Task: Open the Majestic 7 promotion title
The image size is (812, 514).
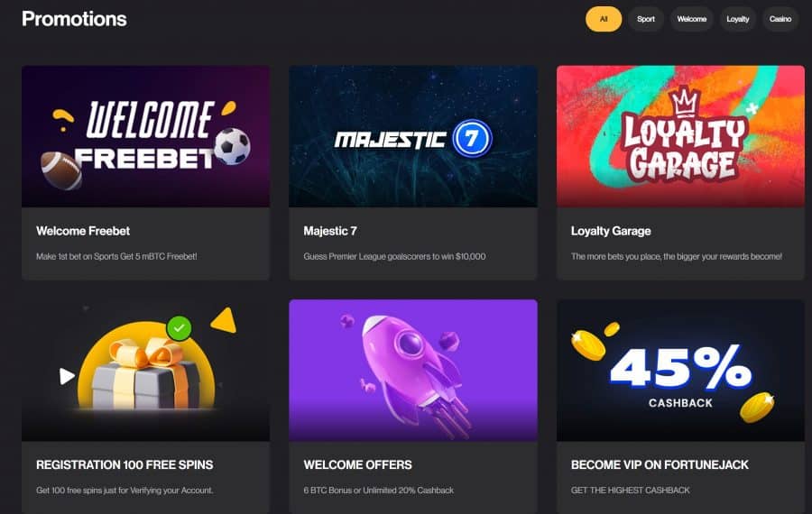Action: (x=330, y=231)
